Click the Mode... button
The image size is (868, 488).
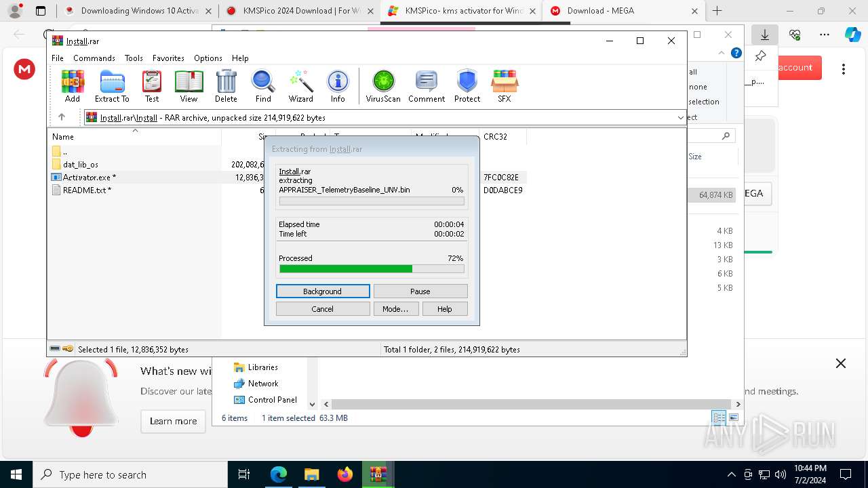click(395, 309)
